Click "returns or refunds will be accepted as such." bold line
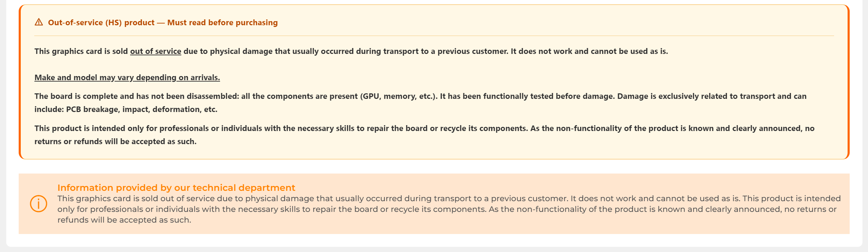 pyautogui.click(x=115, y=141)
